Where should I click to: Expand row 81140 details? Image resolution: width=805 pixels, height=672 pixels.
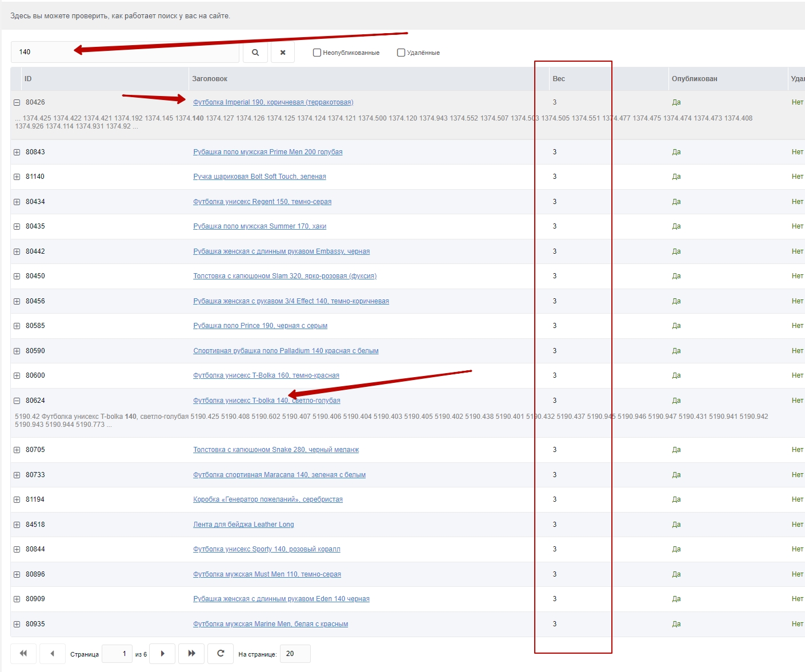click(17, 177)
